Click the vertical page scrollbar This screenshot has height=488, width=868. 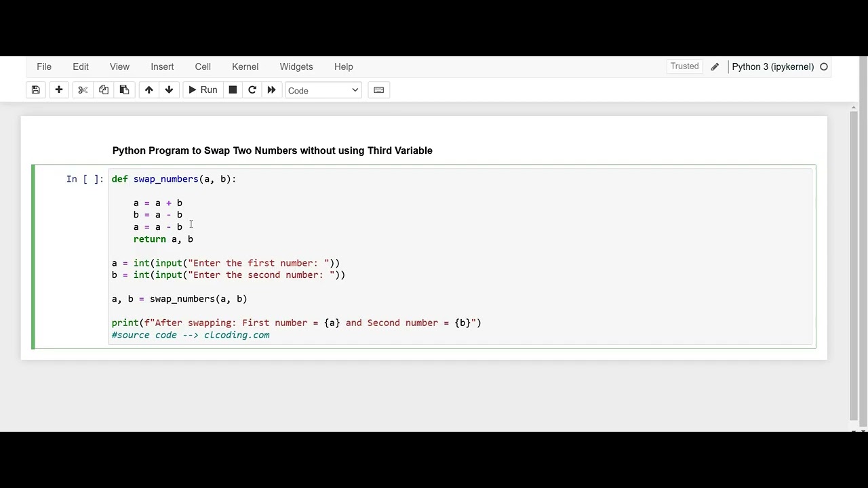[x=854, y=264]
